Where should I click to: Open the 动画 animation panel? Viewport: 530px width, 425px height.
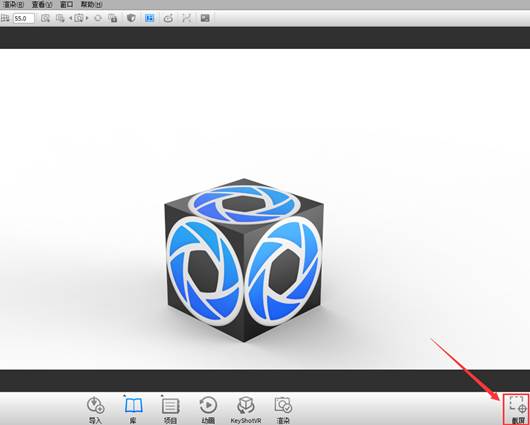(x=208, y=409)
